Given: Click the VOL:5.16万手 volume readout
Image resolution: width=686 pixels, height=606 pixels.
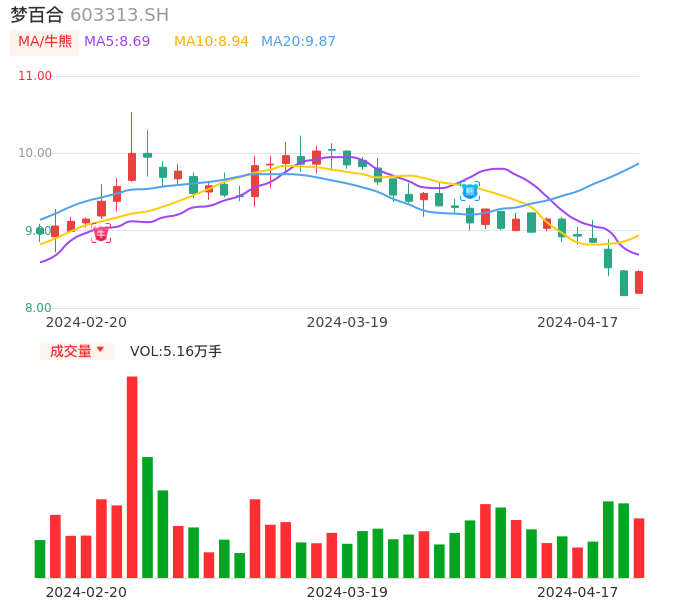Looking at the screenshot, I should point(176,351).
